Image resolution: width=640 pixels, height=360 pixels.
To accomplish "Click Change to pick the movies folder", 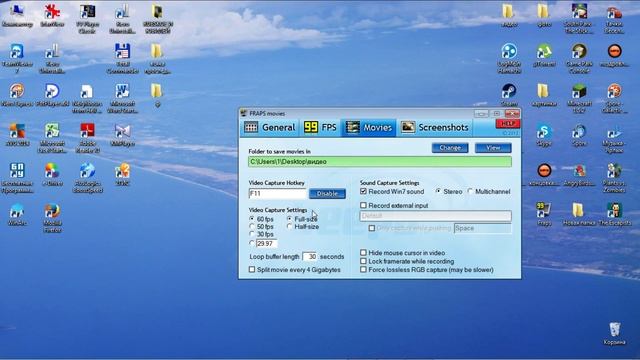I will click(450, 148).
